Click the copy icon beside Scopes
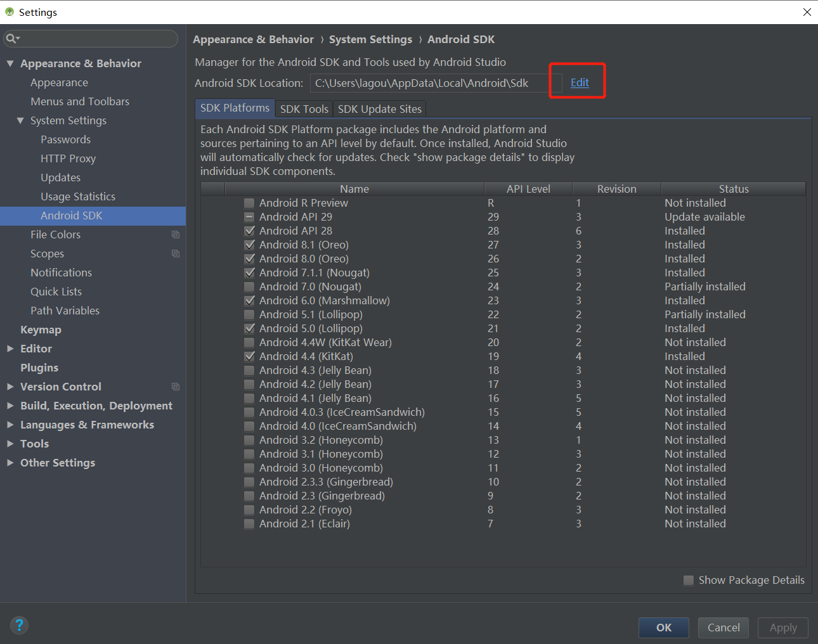The width and height of the screenshot is (818, 644). 176,254
